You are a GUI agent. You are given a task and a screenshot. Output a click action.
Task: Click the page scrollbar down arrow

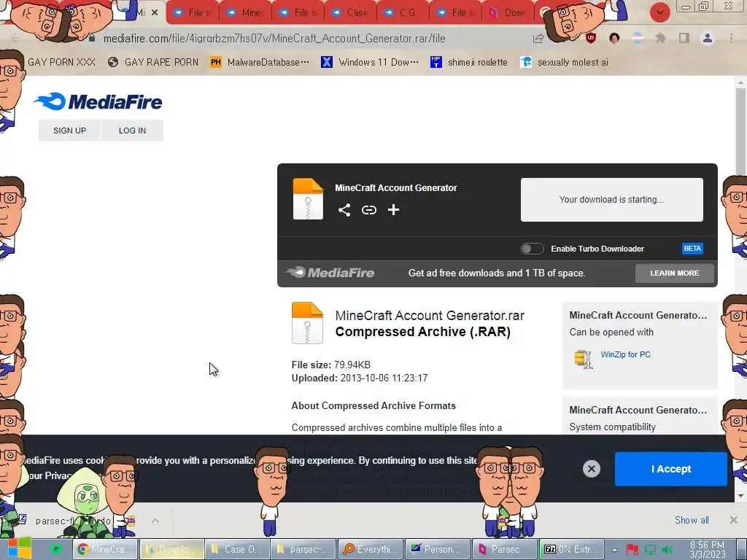point(740,496)
